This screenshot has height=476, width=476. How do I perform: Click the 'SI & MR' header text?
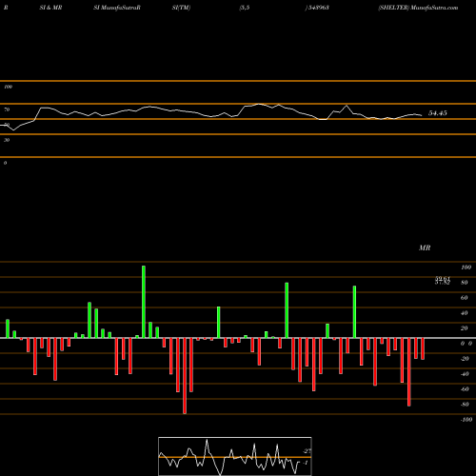50,8
